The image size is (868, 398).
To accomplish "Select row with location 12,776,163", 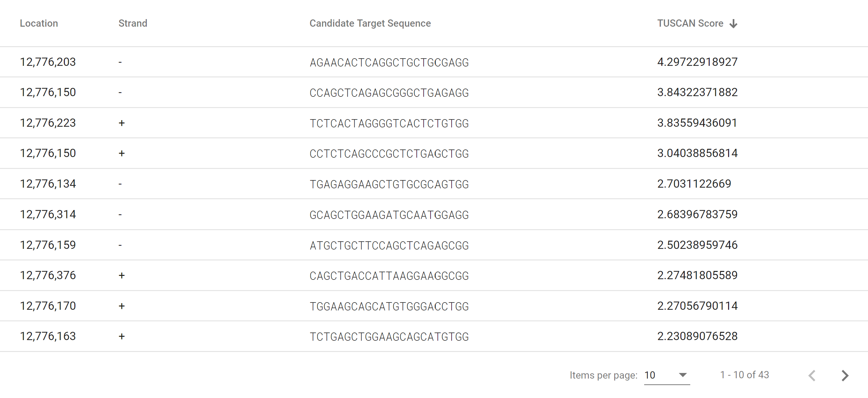I will [x=48, y=336].
